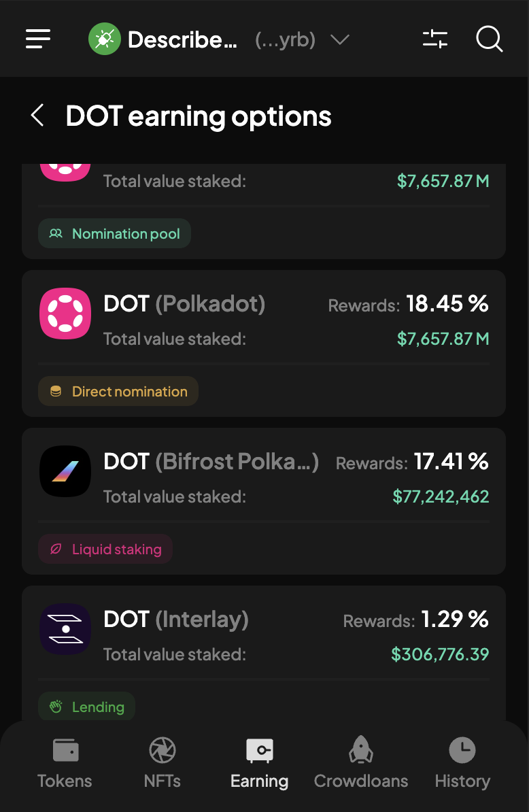Expand the account selector dropdown arrow
Screen dimensions: 529x812
340,39
